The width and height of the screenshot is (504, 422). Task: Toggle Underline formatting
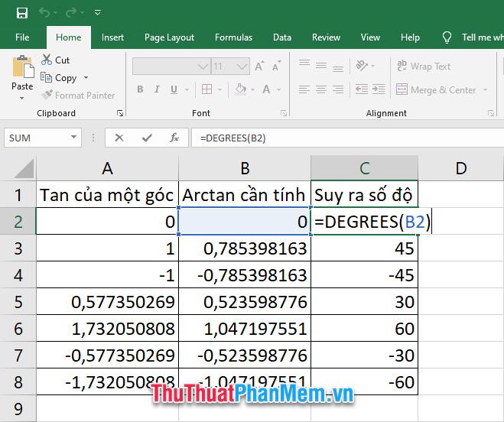[174, 89]
